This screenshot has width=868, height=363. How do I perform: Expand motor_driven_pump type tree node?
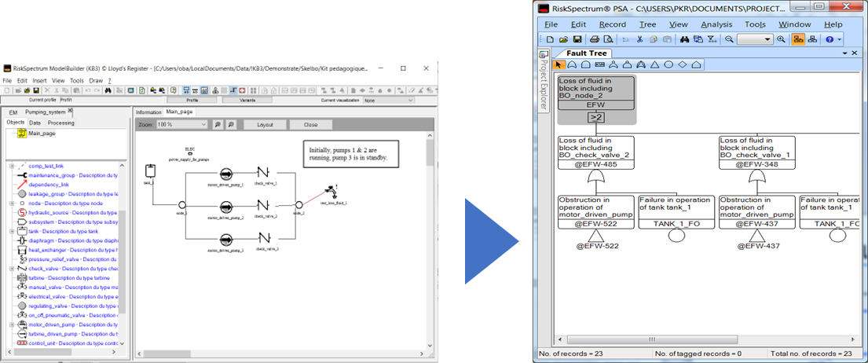pyautogui.click(x=12, y=324)
